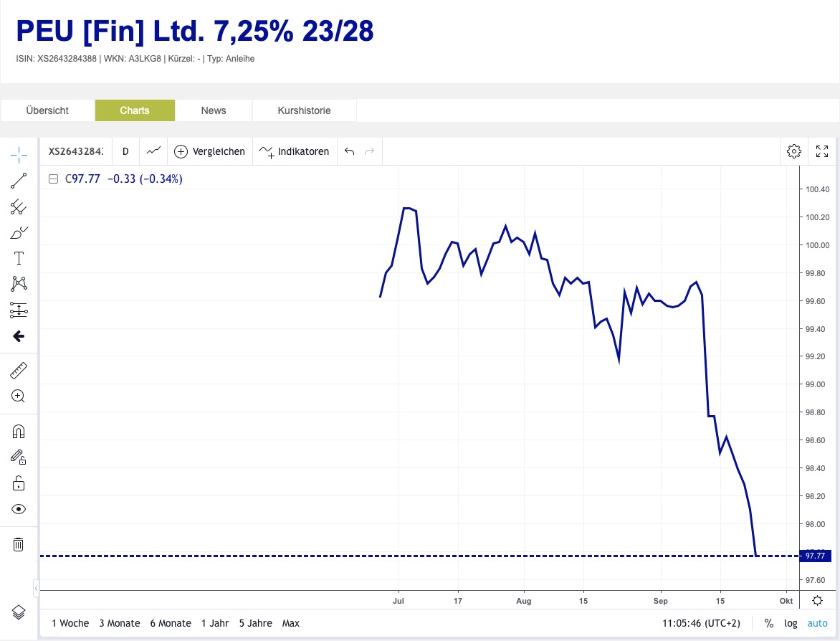Select the text annotation tool
840x641 pixels.
coord(19,258)
